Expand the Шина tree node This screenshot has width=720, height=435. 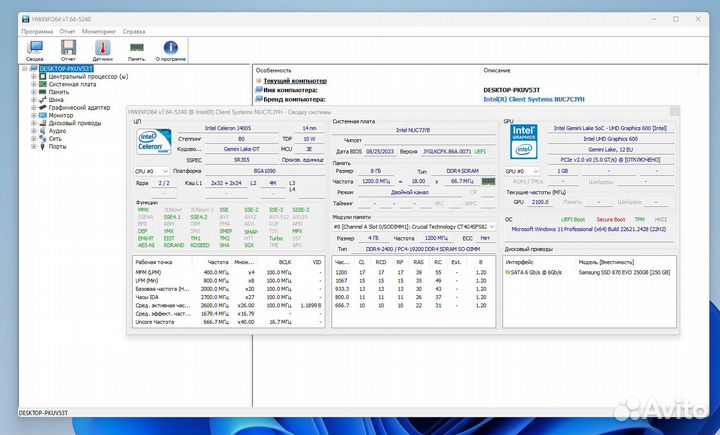34,100
